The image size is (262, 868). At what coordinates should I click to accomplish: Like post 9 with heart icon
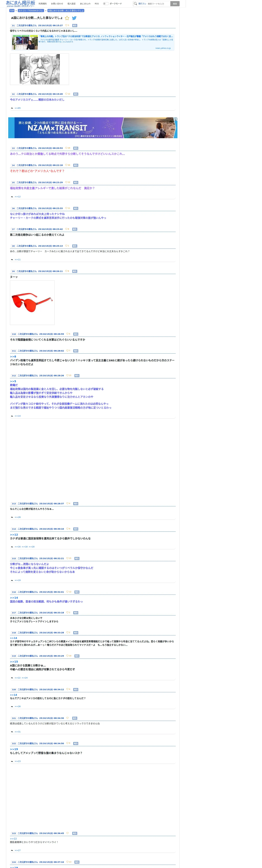pos(66,271)
